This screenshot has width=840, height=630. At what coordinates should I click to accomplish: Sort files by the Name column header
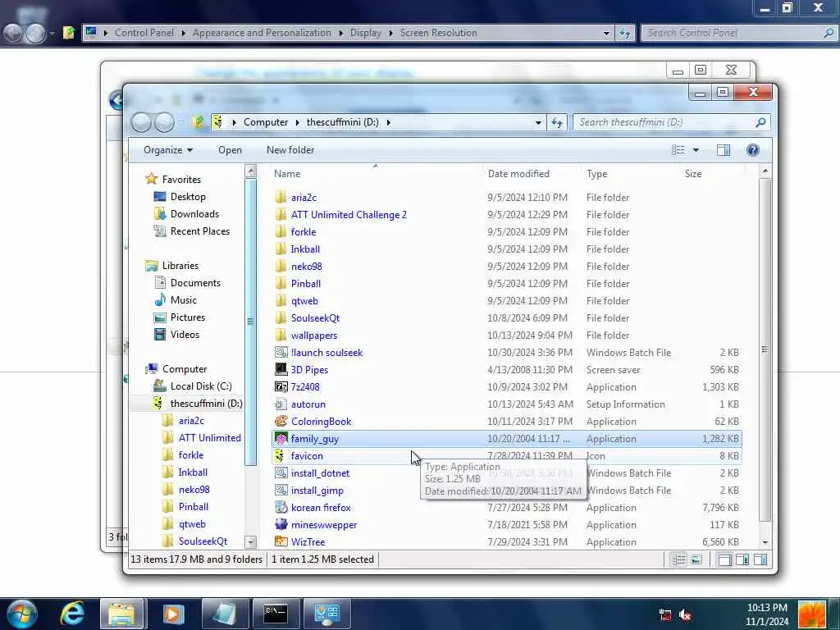(377, 174)
